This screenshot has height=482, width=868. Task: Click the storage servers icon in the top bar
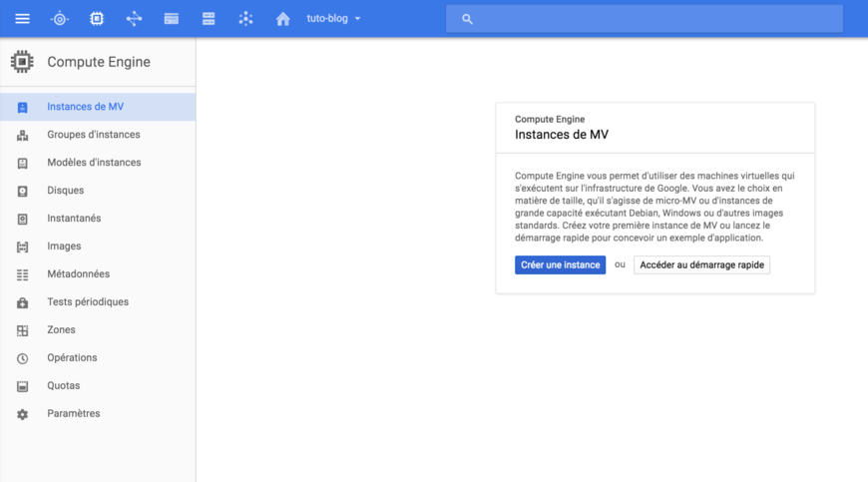[x=209, y=19]
